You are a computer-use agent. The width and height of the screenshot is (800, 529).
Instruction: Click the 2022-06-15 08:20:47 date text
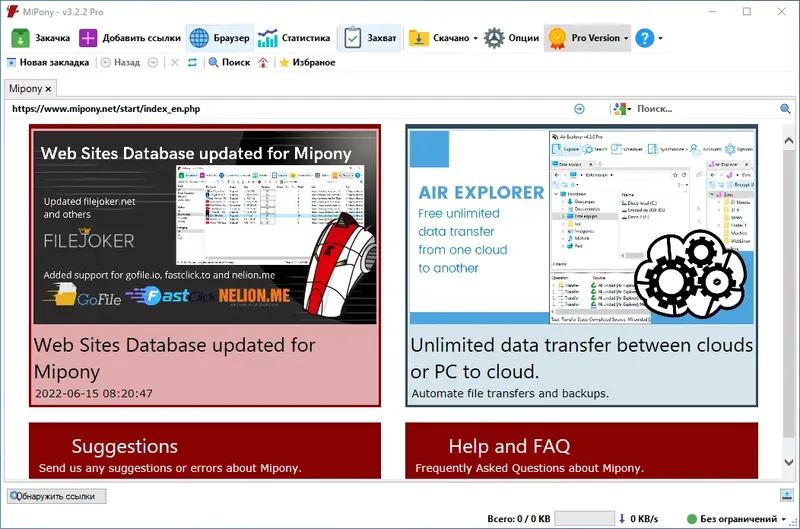(x=94, y=394)
